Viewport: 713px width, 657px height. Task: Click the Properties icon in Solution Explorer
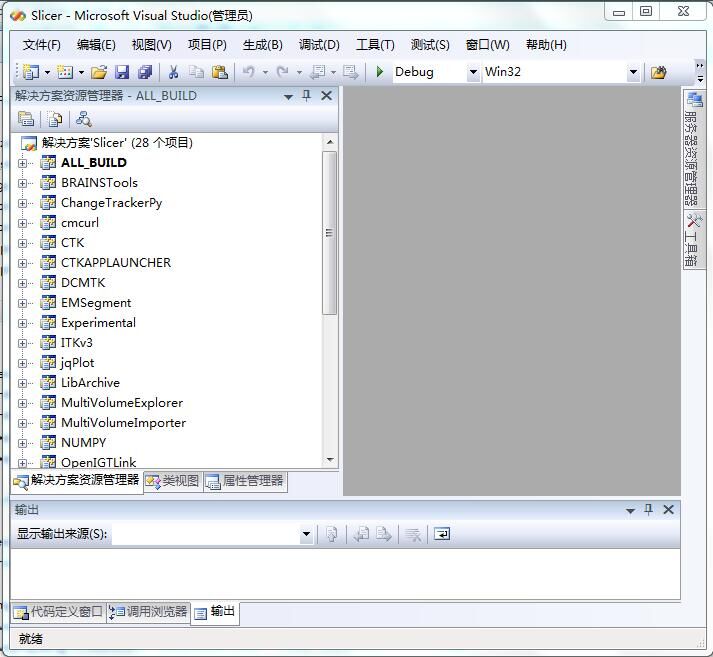(x=26, y=119)
